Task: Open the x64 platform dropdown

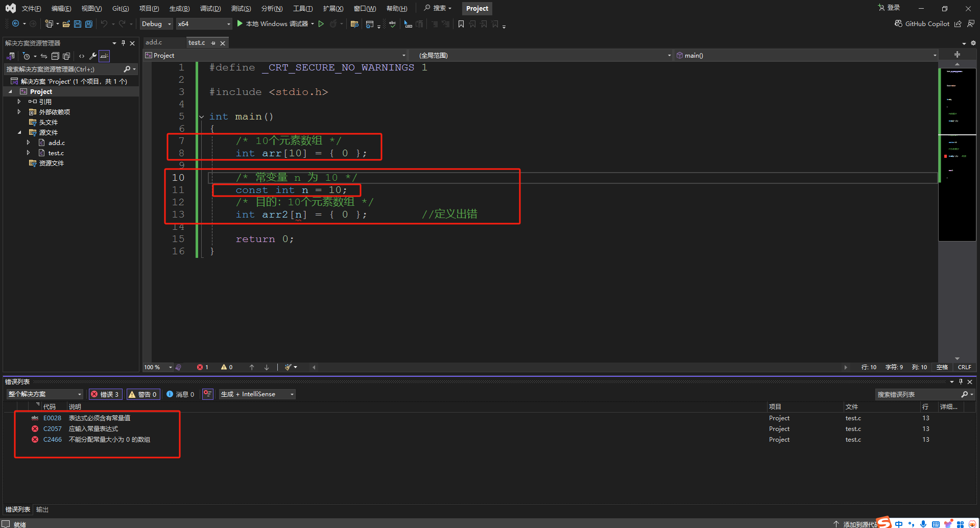Action: pos(204,24)
